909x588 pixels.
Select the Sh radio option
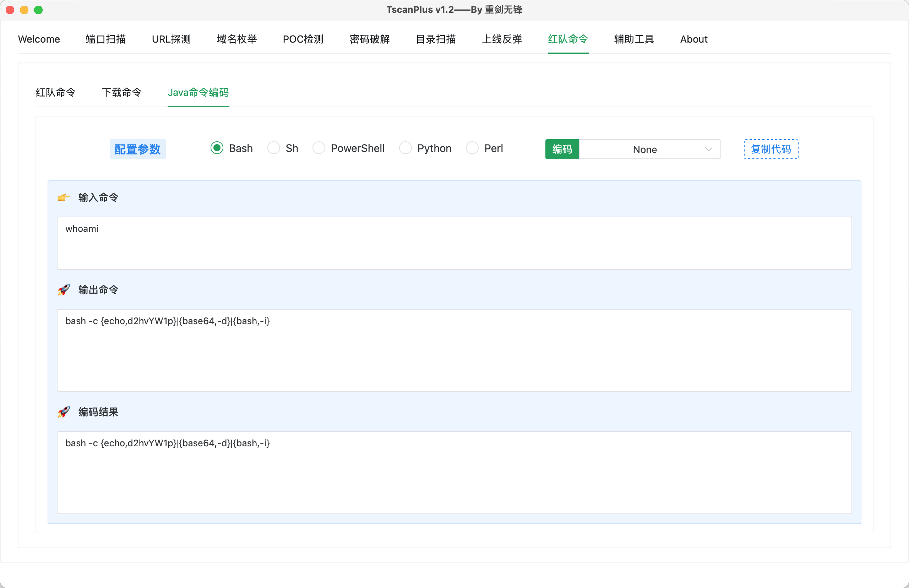[x=274, y=148]
